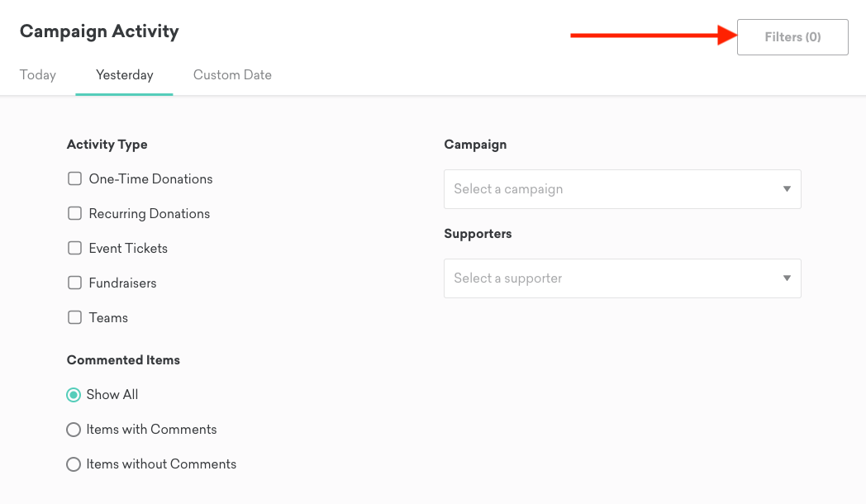866x504 pixels.
Task: Click the supporter dropdown arrow icon
Action: tap(787, 278)
